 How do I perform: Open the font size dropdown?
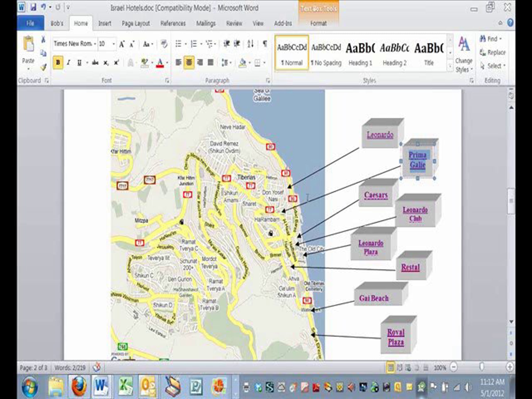pos(113,44)
